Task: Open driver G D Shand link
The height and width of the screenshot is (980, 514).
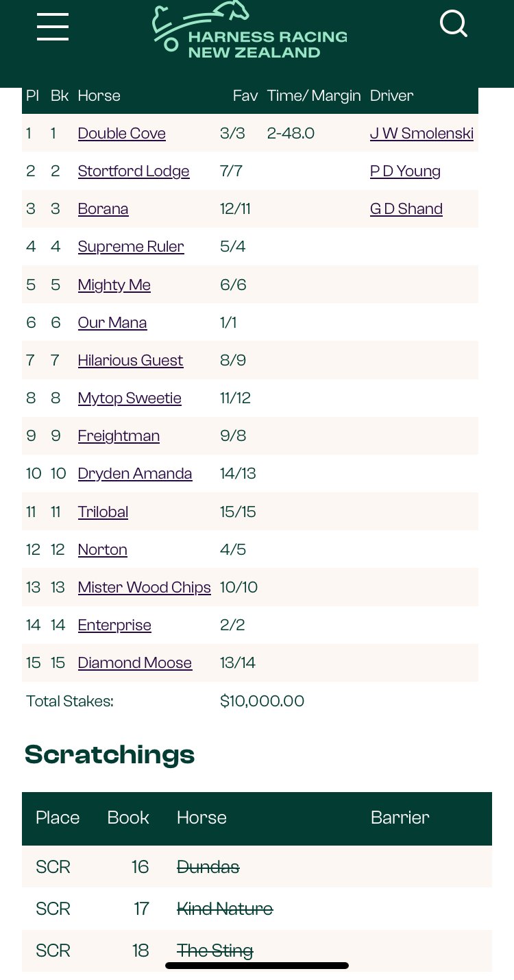Action: [x=406, y=208]
